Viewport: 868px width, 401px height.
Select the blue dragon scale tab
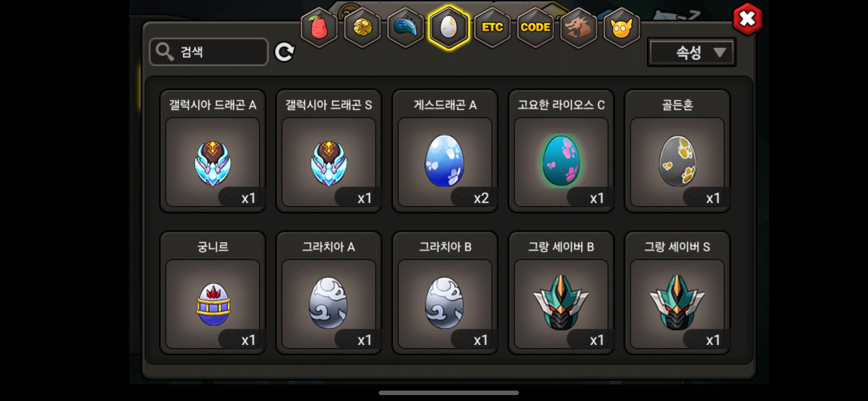(x=405, y=27)
